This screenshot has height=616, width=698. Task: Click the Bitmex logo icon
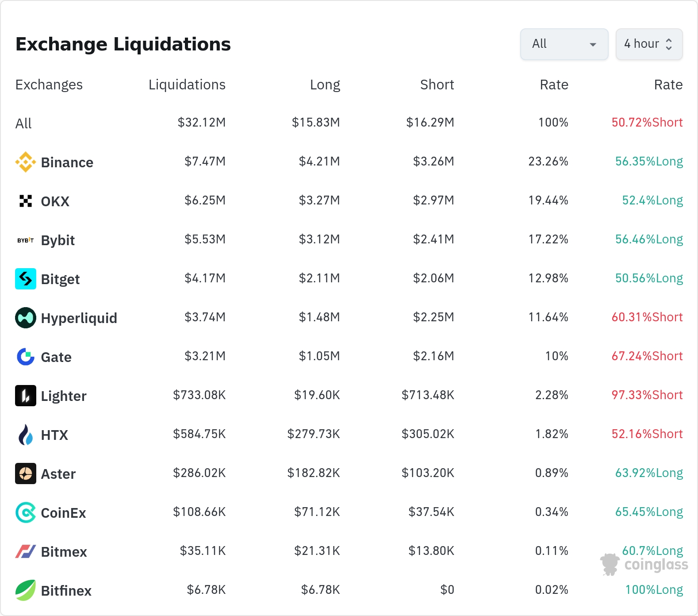pos(26,551)
